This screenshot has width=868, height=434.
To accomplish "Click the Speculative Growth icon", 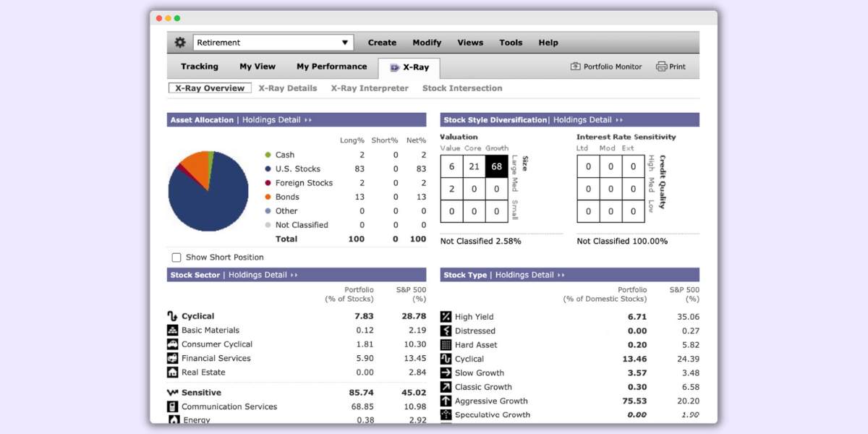I will coord(446,415).
